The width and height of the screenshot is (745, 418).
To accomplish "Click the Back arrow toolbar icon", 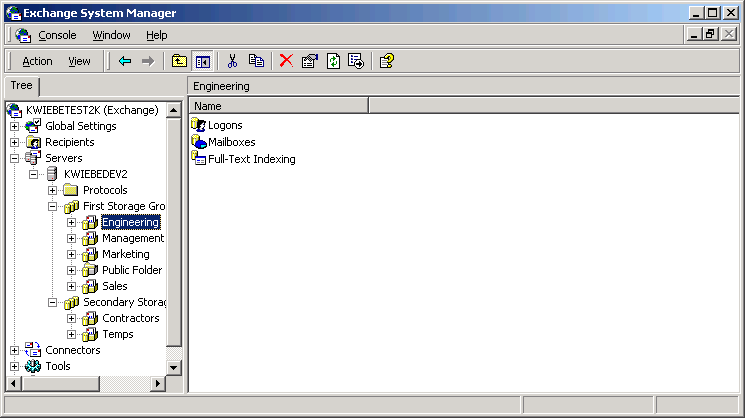I will pos(125,61).
